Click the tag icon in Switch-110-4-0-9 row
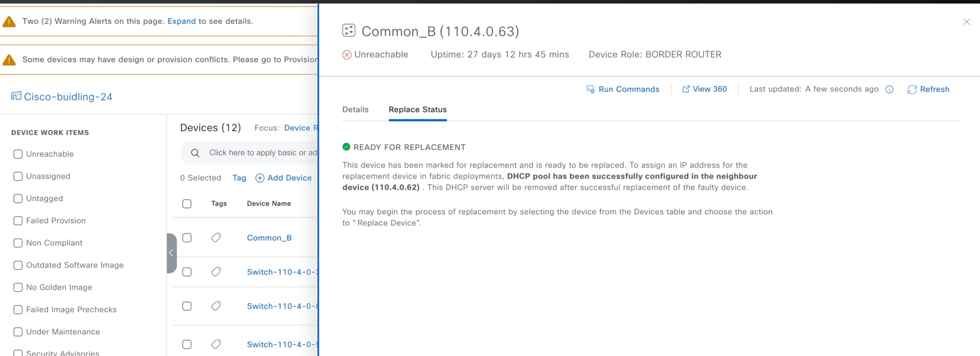Image resolution: width=980 pixels, height=356 pixels. pos(216,344)
